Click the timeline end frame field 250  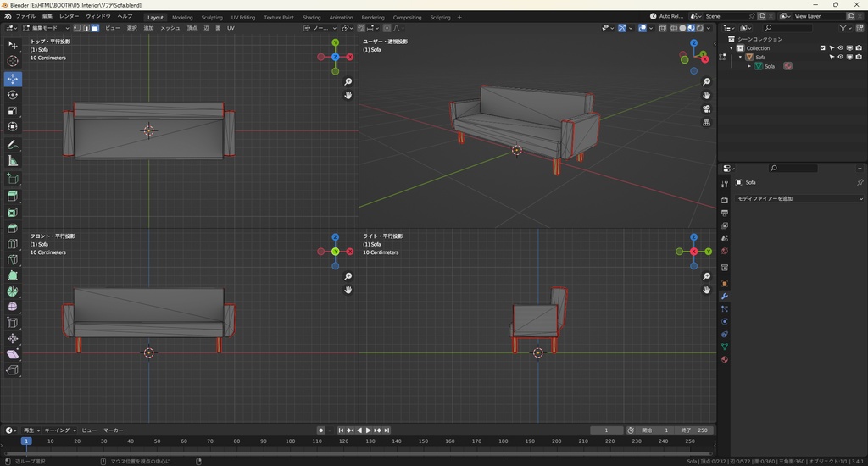click(x=695, y=430)
